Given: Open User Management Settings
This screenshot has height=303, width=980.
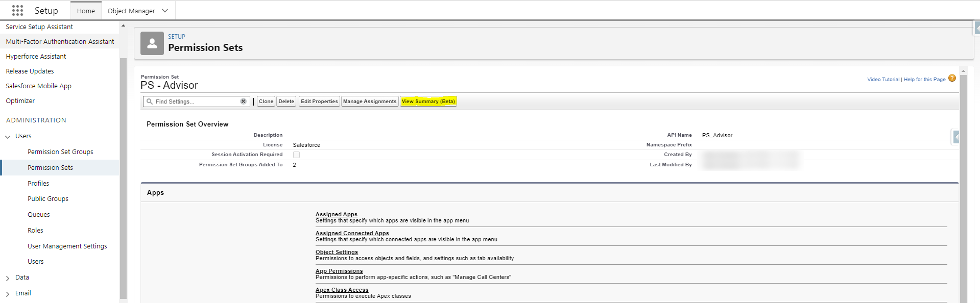Looking at the screenshot, I should [x=67, y=246].
